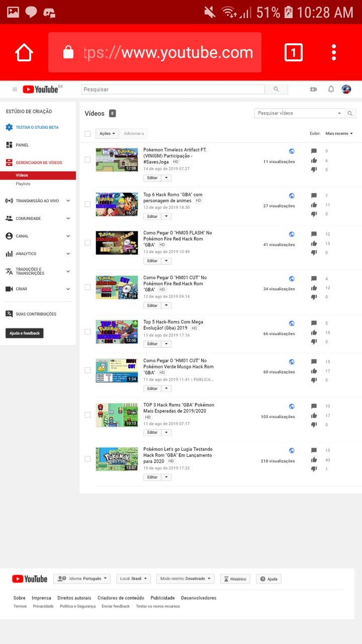Click the dislikes thumb for Pokémon Let's go Lugia
362x644 pixels.
(314, 469)
